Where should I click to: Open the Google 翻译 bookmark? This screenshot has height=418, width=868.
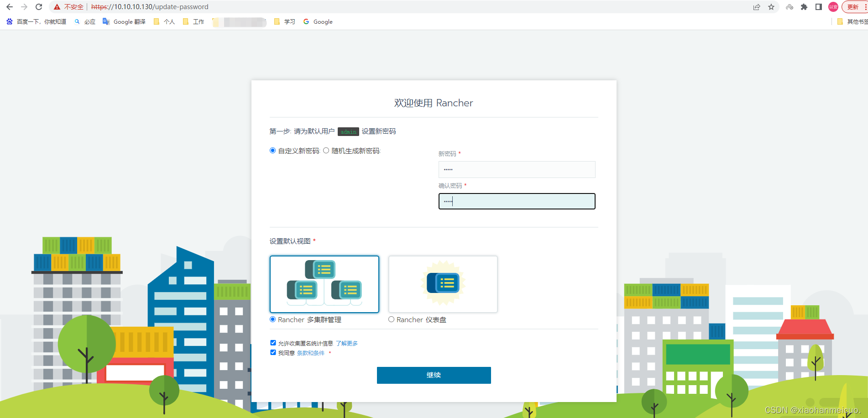click(x=124, y=21)
